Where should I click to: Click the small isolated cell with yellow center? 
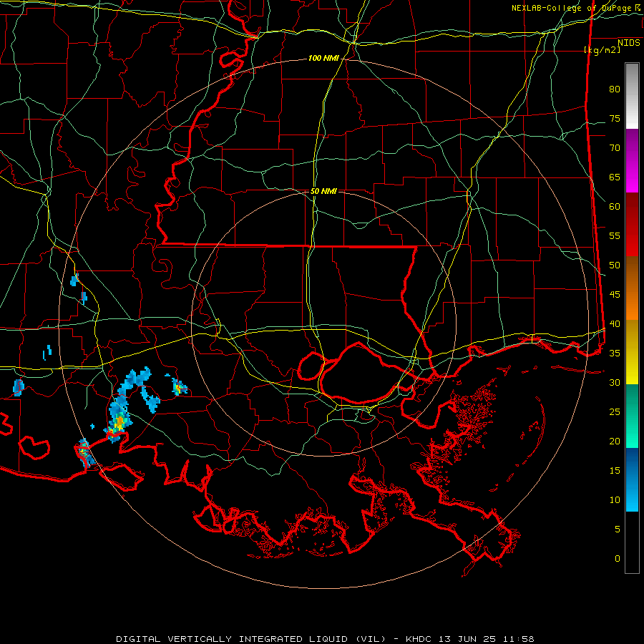pyautogui.click(x=179, y=387)
